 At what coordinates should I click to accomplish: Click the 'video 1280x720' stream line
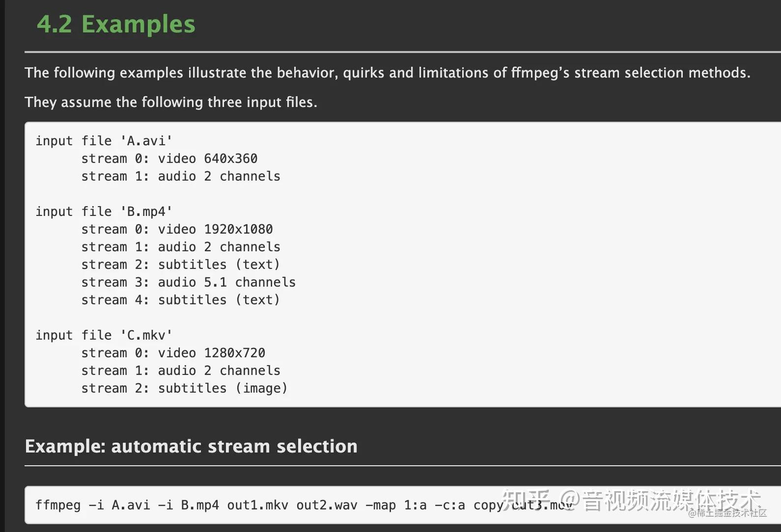click(173, 353)
